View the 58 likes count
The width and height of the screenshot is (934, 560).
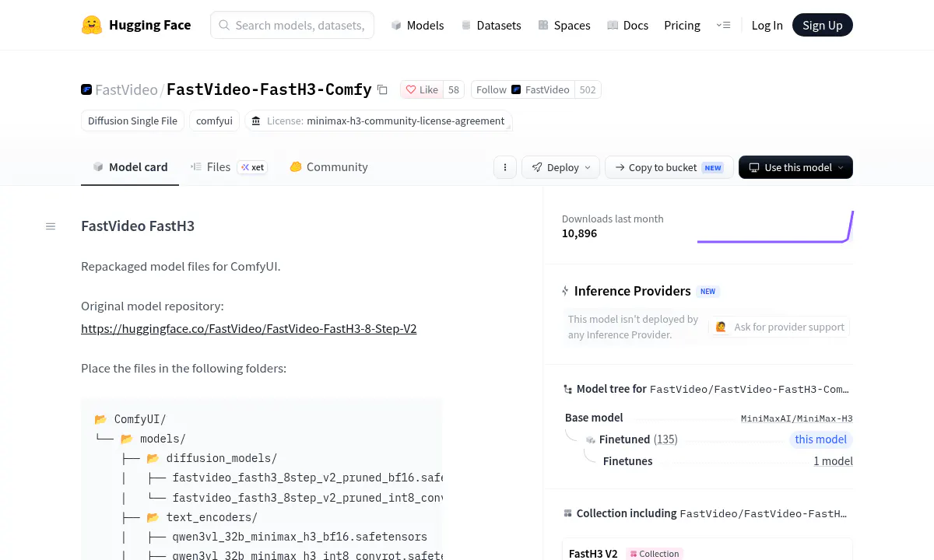click(454, 89)
